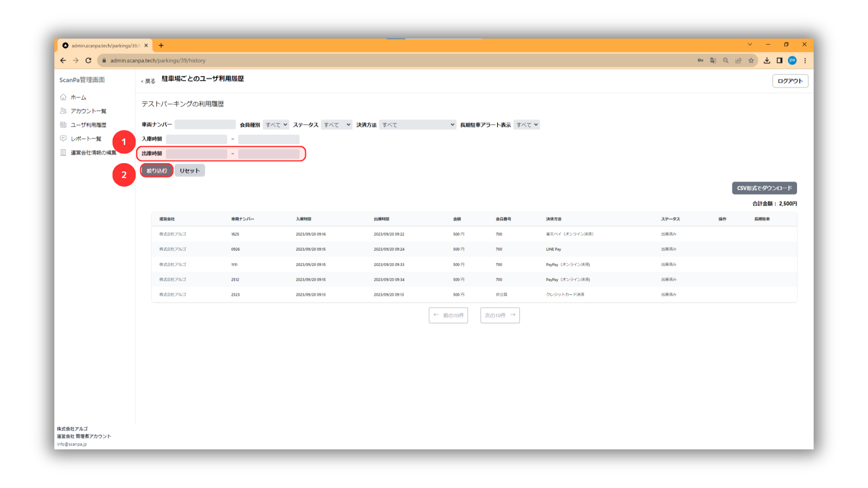Click the CSV形式でダウンロード button
868x488 pixels.
click(x=764, y=188)
